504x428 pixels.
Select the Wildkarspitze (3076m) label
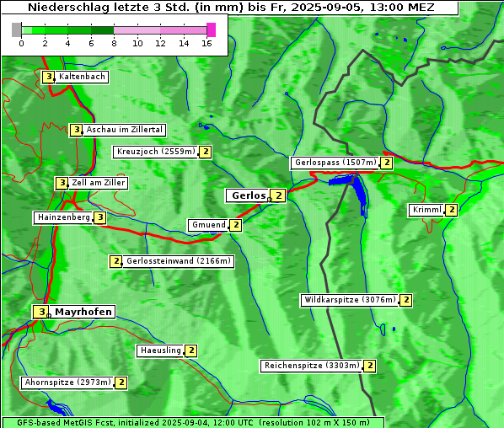point(350,300)
